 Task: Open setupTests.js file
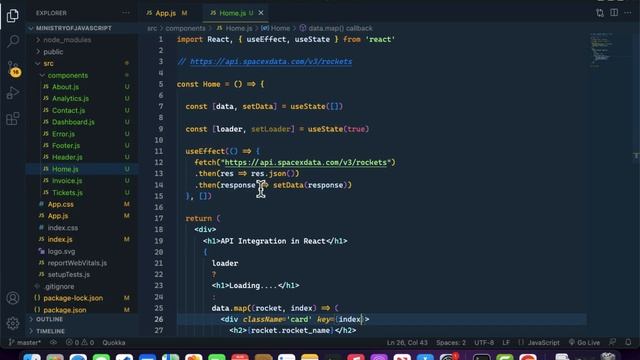(x=69, y=275)
